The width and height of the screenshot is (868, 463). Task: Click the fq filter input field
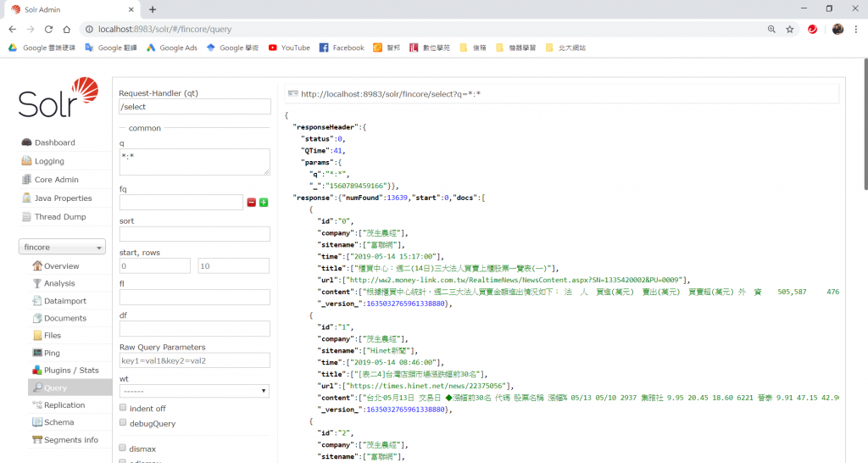tap(181, 202)
